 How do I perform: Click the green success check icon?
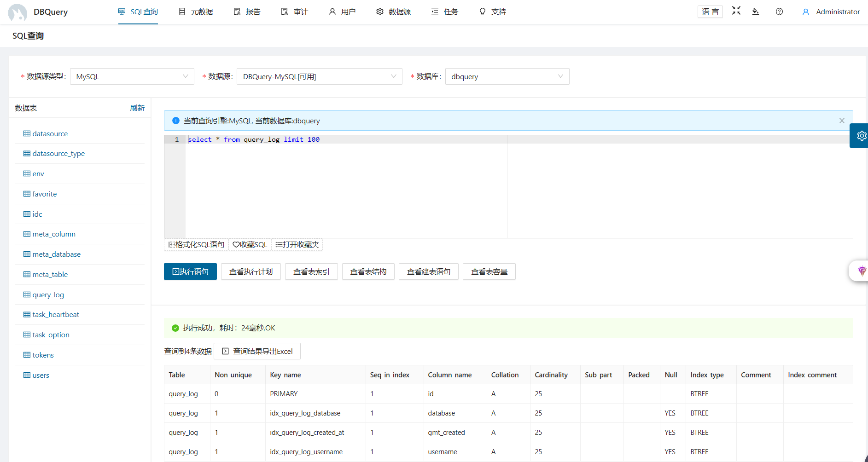point(175,328)
